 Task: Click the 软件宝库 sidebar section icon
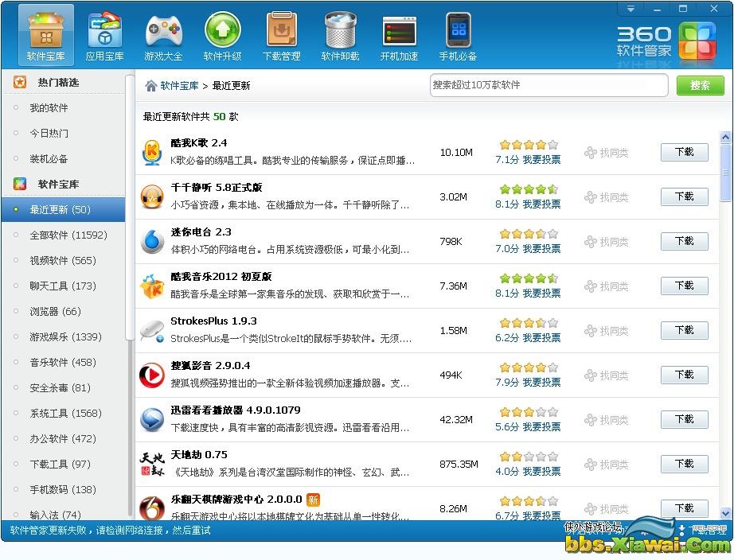[x=20, y=184]
